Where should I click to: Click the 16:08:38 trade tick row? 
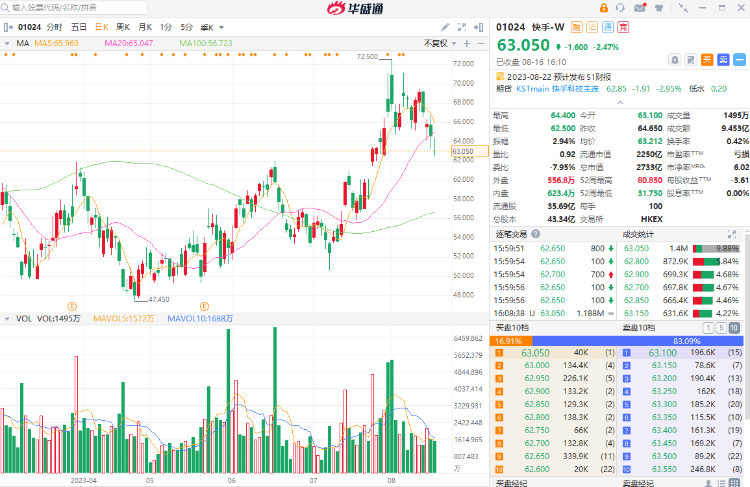(x=553, y=313)
